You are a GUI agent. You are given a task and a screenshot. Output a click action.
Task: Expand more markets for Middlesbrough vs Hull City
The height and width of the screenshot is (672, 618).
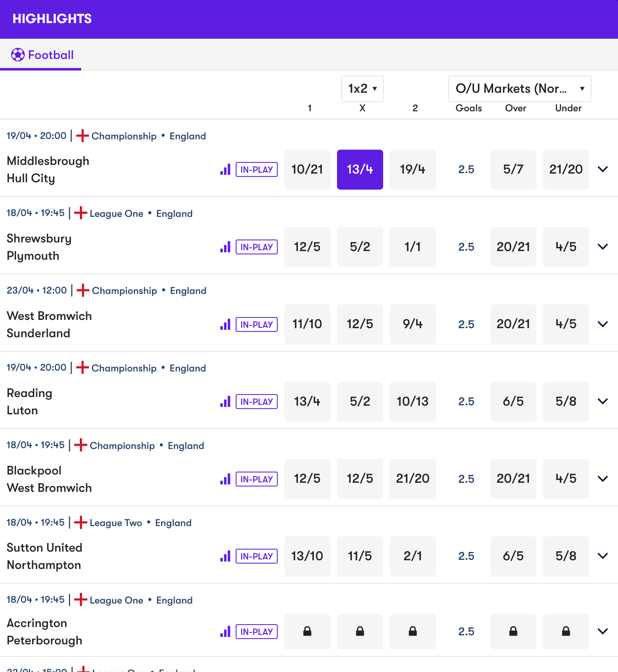(603, 169)
